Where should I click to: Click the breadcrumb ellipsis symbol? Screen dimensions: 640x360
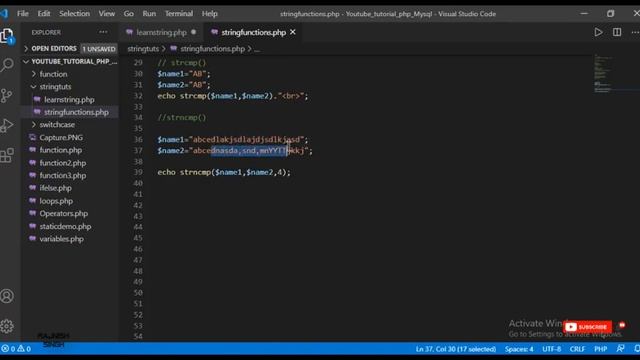click(257, 49)
